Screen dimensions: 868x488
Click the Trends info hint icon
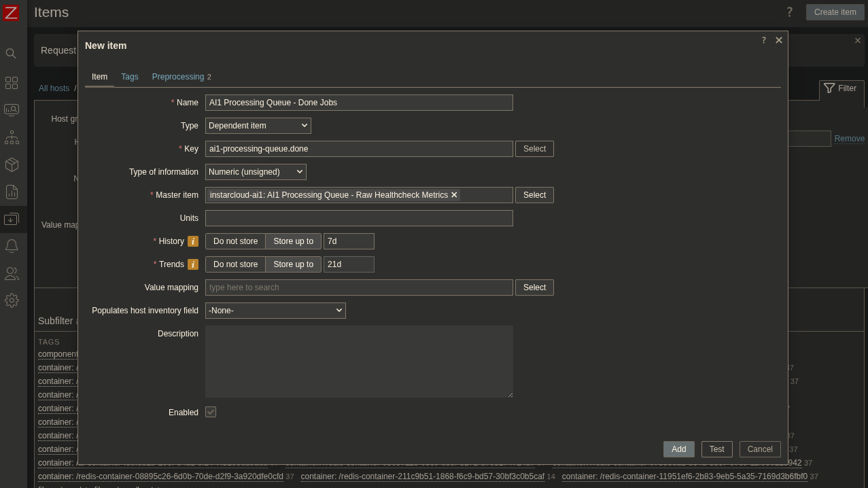click(x=193, y=264)
